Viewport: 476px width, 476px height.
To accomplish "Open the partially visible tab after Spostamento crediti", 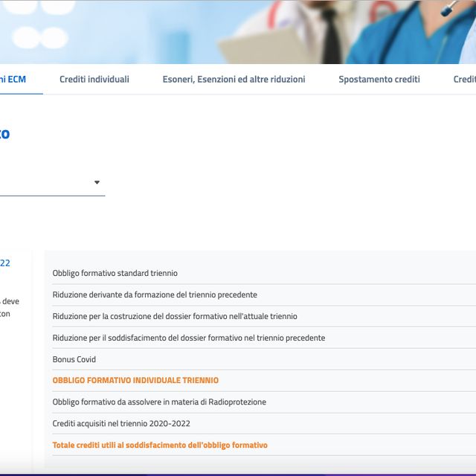I will [464, 80].
